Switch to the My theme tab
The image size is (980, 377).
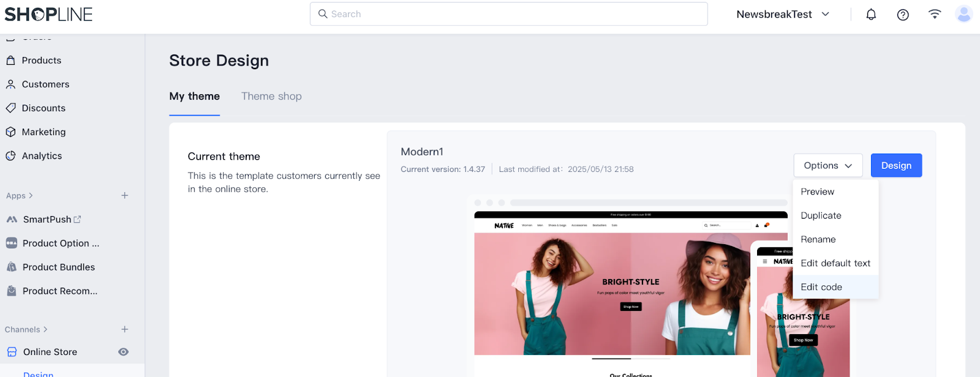coord(194,96)
